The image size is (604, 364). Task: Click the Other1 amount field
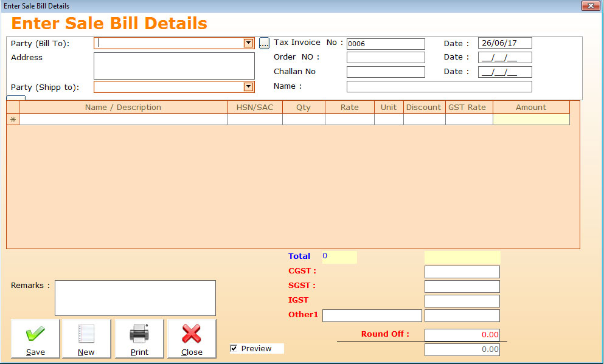point(462,315)
